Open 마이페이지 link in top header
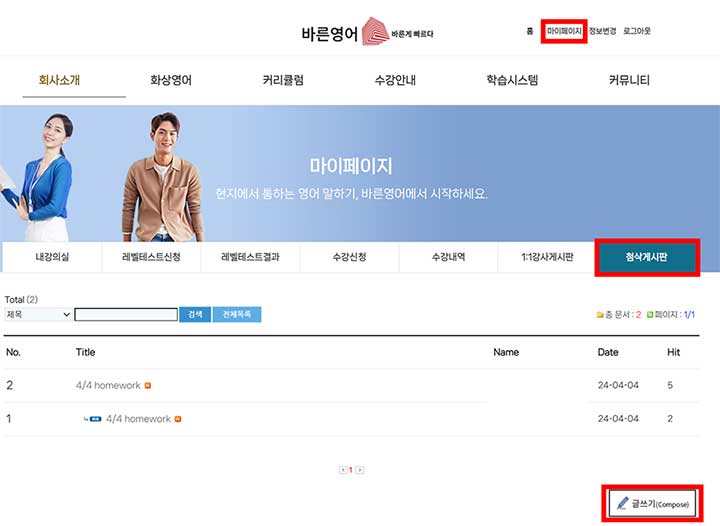Screen dimensions: 720x526 563,31
